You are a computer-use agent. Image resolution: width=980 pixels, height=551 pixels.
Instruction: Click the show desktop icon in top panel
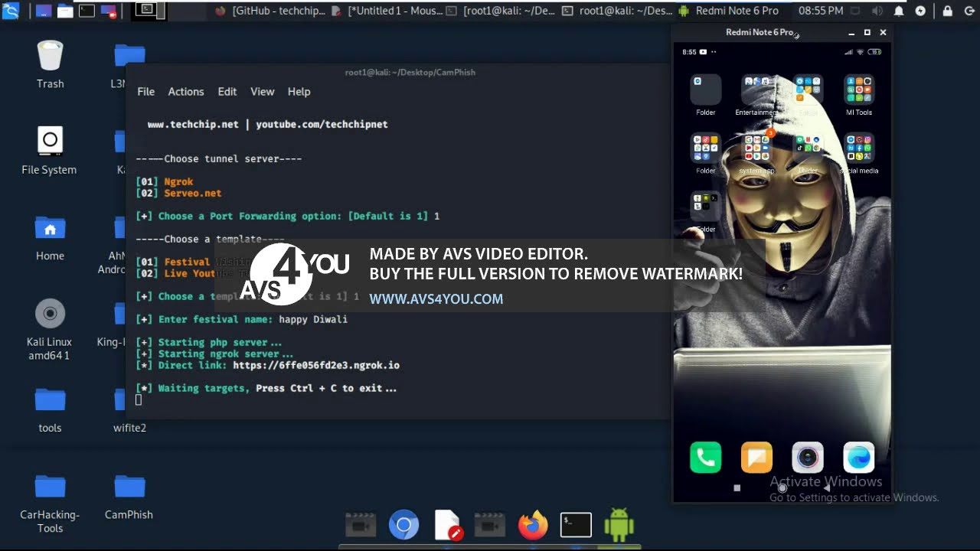44,11
